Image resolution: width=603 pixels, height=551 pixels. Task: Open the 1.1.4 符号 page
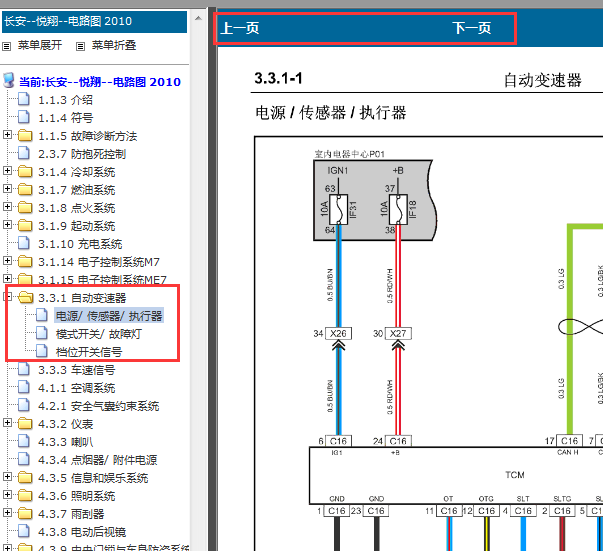pos(65,118)
